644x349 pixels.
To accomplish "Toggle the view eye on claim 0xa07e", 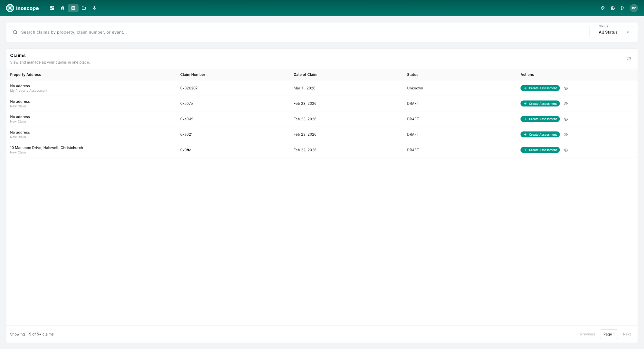I will pyautogui.click(x=566, y=104).
